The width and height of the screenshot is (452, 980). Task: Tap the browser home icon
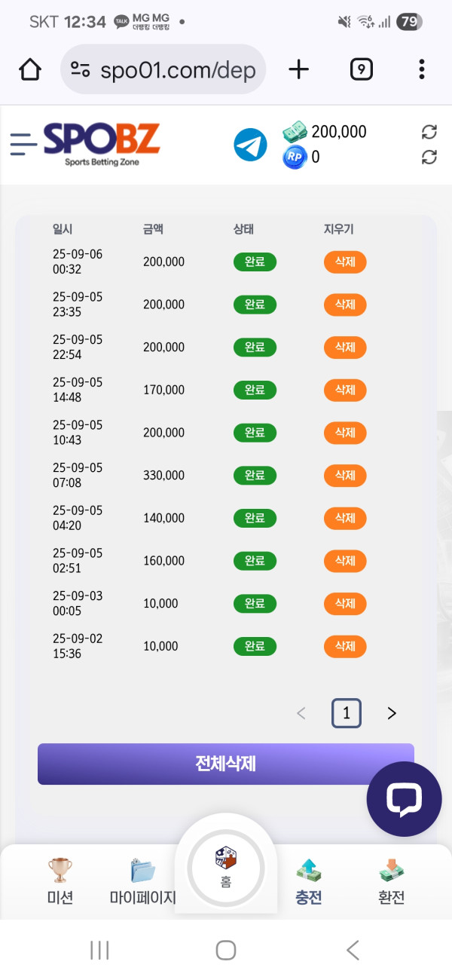29,70
